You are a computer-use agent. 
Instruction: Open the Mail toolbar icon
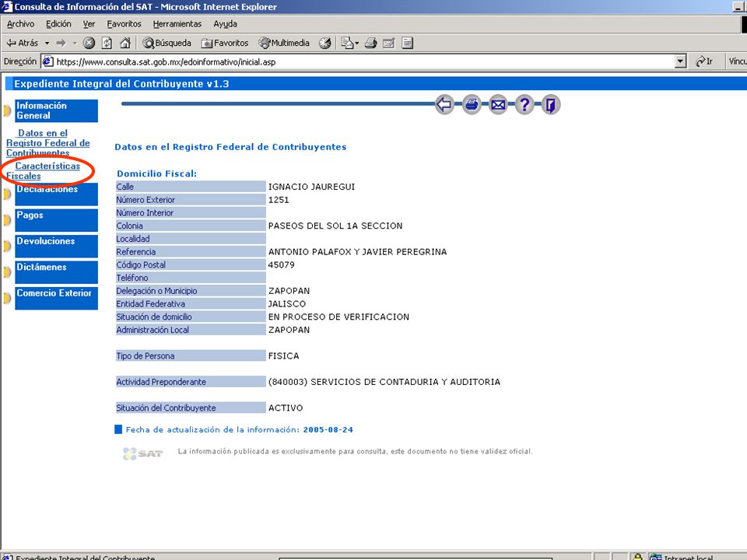(x=349, y=43)
